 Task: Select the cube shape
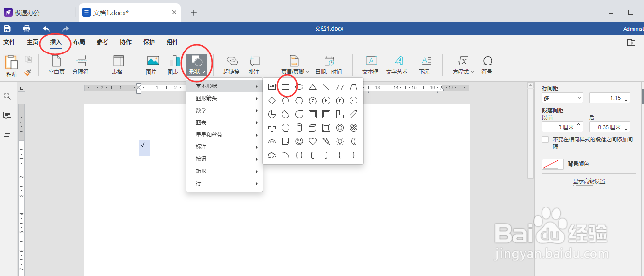[x=313, y=128]
